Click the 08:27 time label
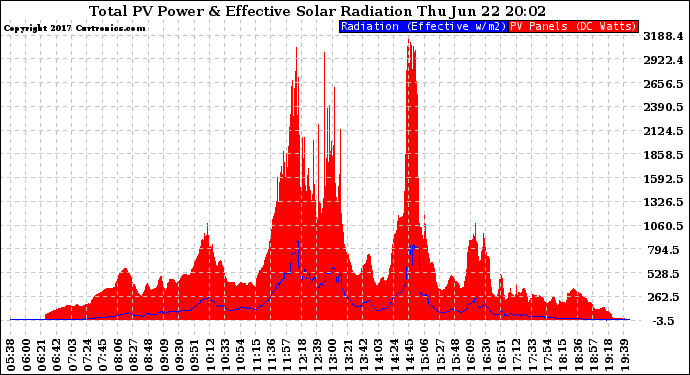 pos(133,355)
